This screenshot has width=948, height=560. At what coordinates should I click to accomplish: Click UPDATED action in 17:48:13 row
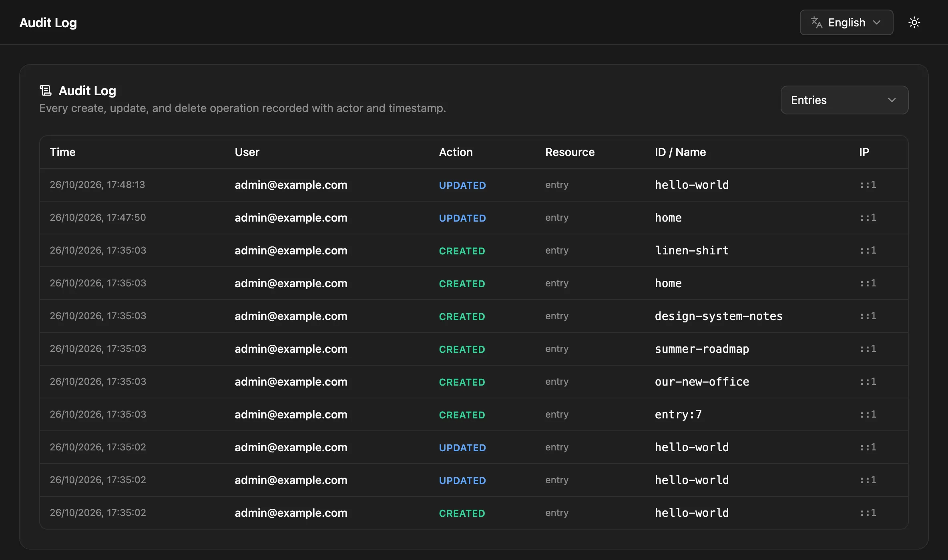coord(462,185)
